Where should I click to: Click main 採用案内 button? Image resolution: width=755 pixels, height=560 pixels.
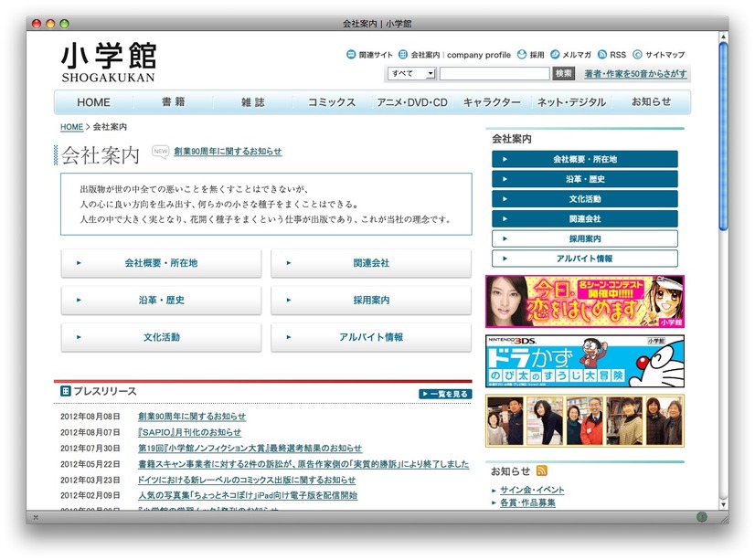(x=371, y=300)
